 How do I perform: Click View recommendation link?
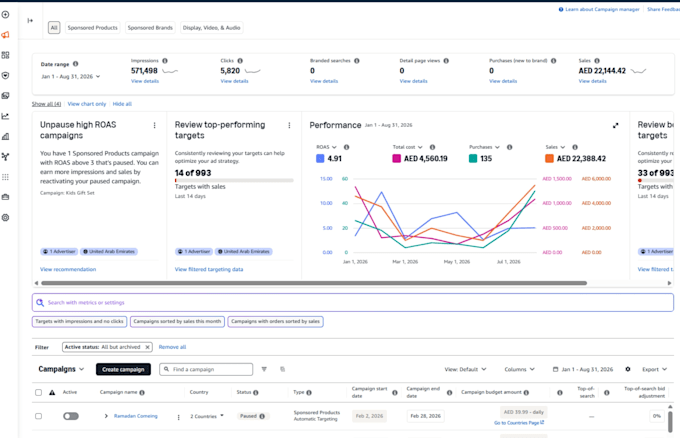point(68,269)
